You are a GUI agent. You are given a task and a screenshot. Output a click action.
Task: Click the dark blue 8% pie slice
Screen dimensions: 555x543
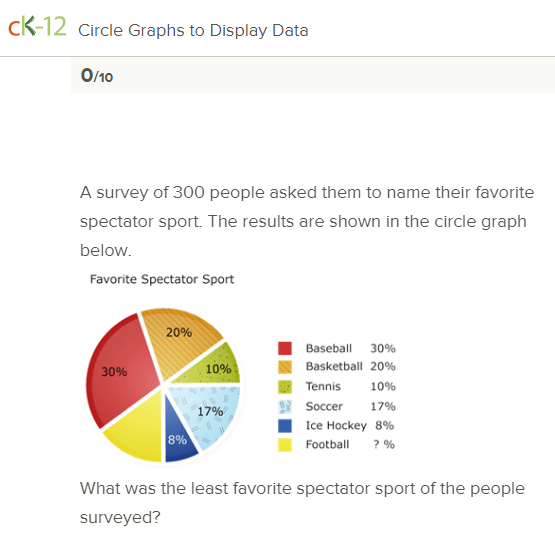(179, 437)
